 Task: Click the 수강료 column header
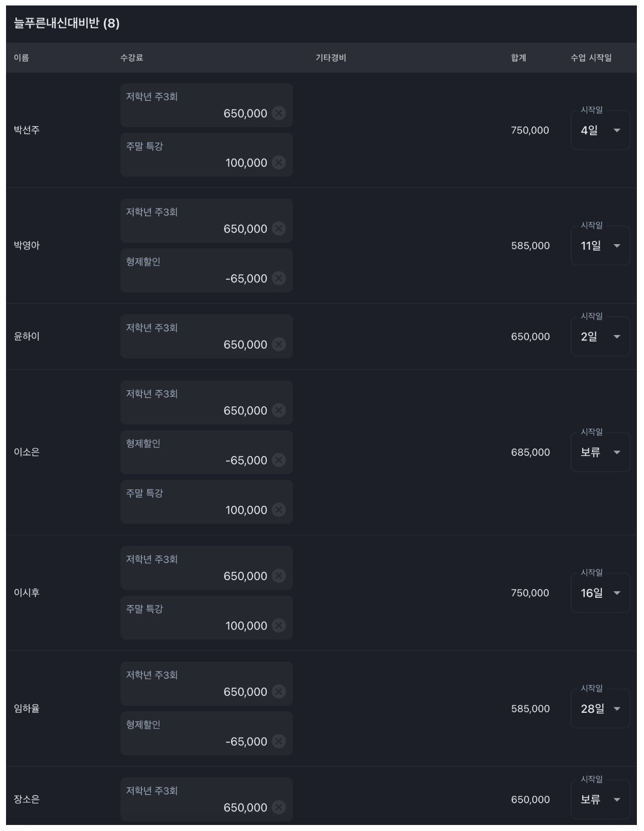132,57
